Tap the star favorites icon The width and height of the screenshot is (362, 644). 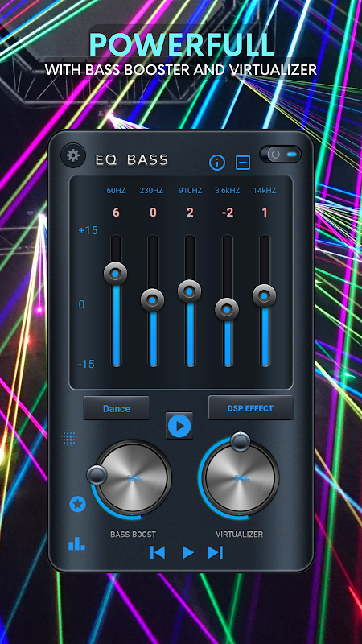77,504
